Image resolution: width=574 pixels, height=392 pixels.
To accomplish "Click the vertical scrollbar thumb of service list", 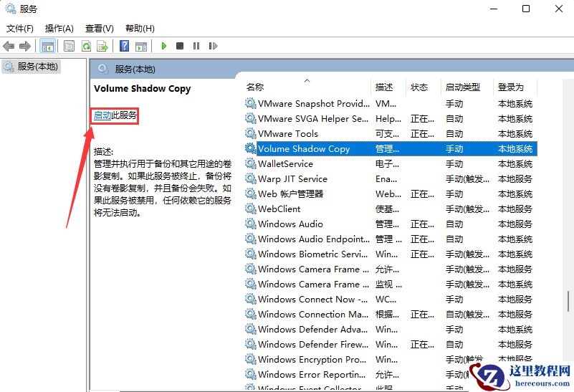I will [x=568, y=301].
